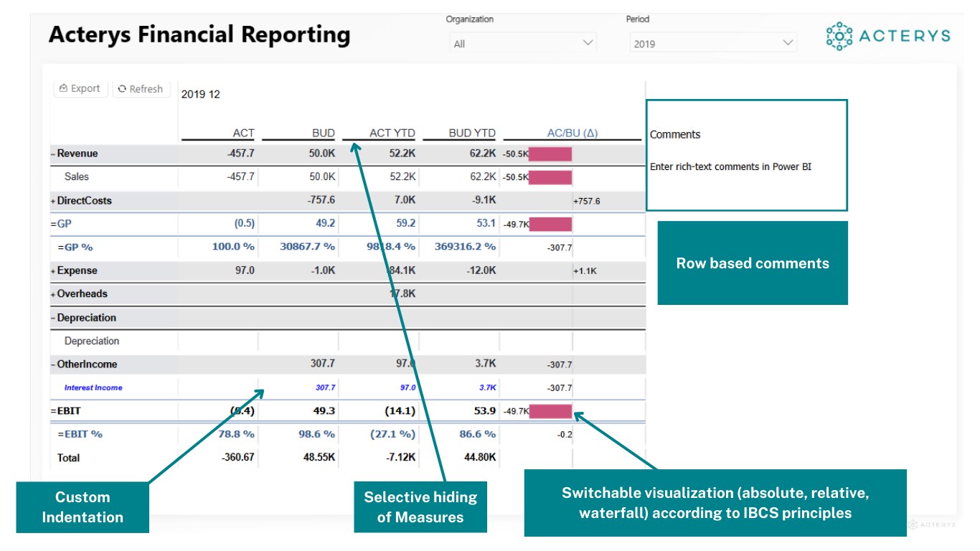Click the GP BUD YTD value 53.1

pyautogui.click(x=486, y=224)
